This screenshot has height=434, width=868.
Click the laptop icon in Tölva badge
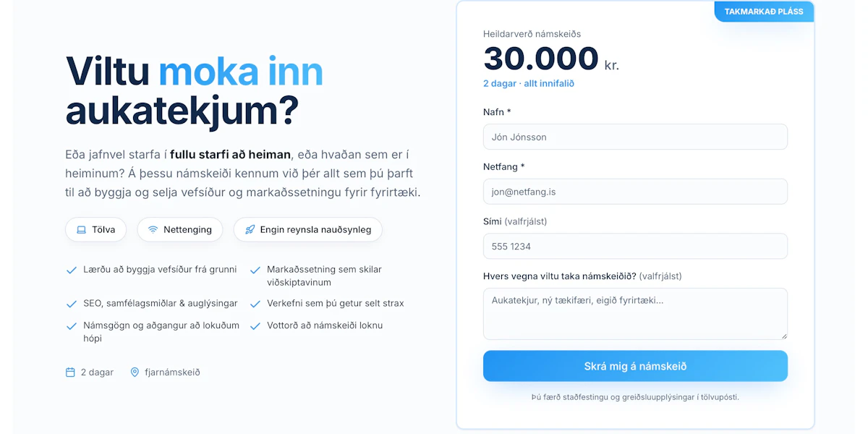pos(82,230)
